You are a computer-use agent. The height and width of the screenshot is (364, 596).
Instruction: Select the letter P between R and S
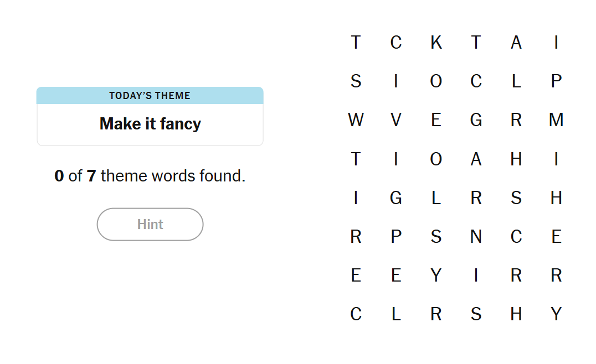(x=395, y=237)
